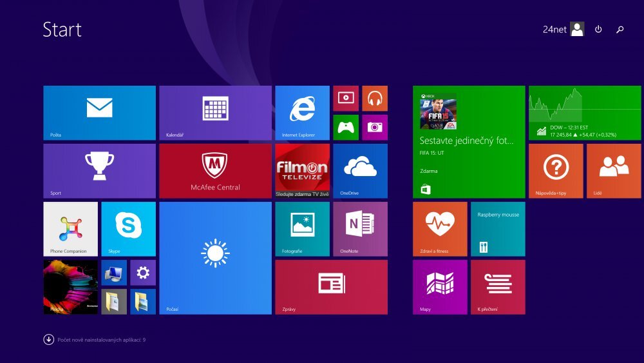Open the Music headphones tile
The height and width of the screenshot is (363, 644).
click(x=375, y=98)
